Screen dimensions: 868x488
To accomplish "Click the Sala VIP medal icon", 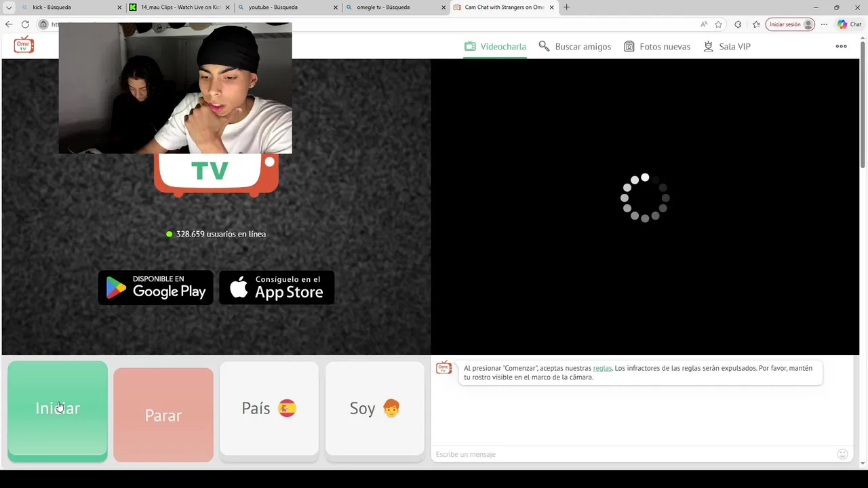I will click(708, 47).
